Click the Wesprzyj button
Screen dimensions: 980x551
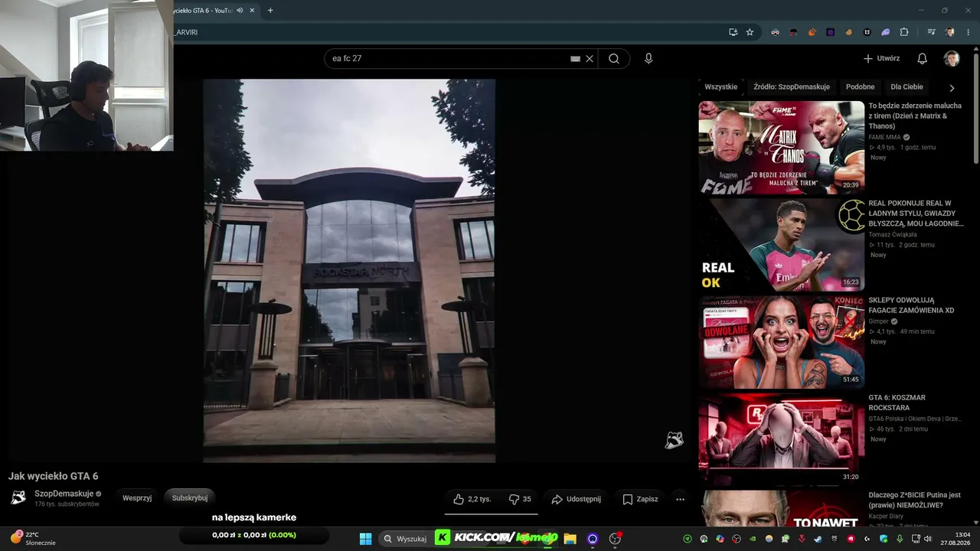137,498
